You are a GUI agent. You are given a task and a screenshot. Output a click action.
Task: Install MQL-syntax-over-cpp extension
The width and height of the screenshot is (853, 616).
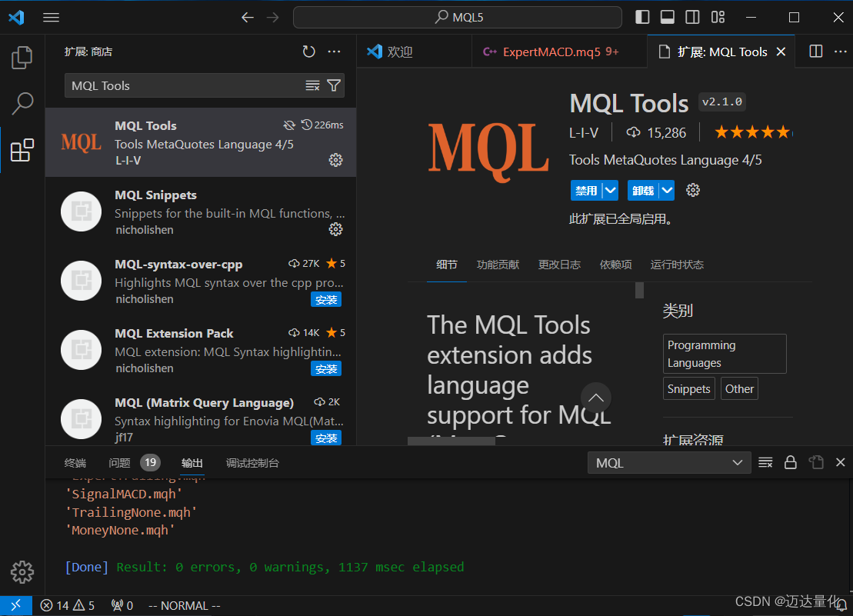point(326,300)
